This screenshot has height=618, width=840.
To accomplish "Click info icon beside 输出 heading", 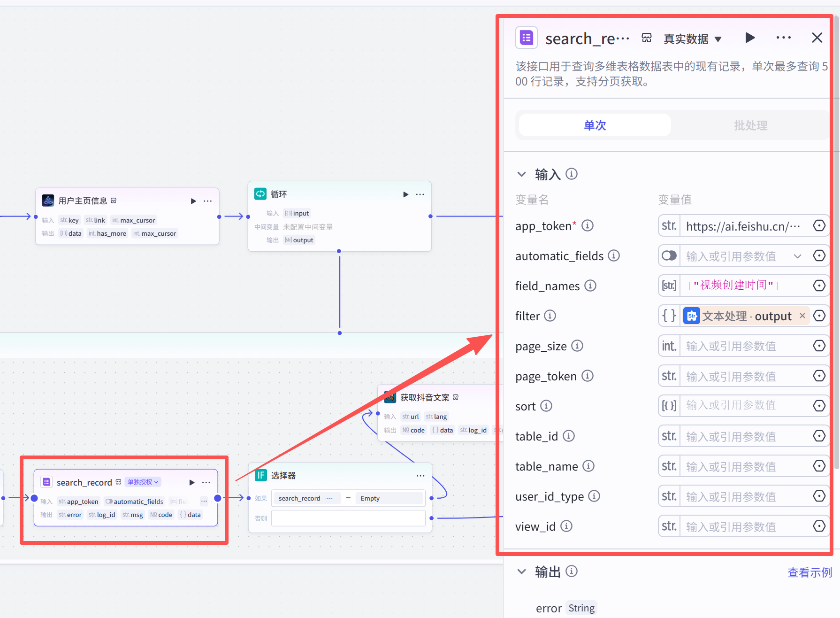I will pyautogui.click(x=571, y=572).
